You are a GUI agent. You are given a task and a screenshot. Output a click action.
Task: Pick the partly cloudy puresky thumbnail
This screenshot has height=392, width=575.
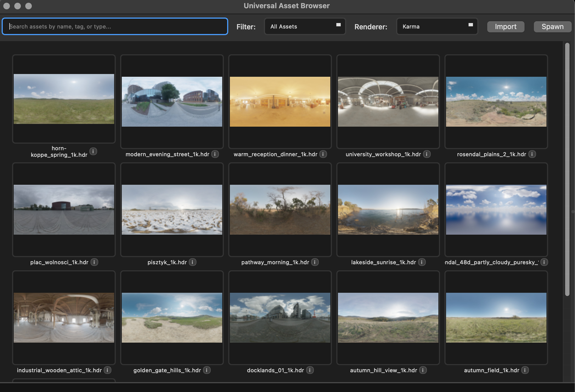point(496,209)
